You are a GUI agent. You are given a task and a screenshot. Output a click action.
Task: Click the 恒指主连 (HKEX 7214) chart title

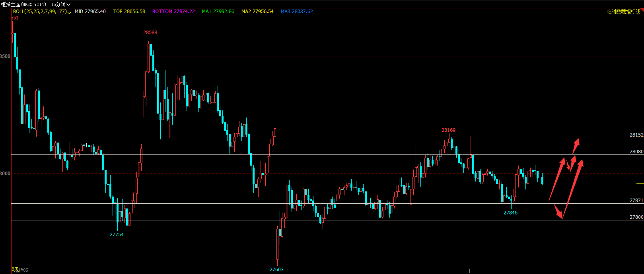click(24, 4)
